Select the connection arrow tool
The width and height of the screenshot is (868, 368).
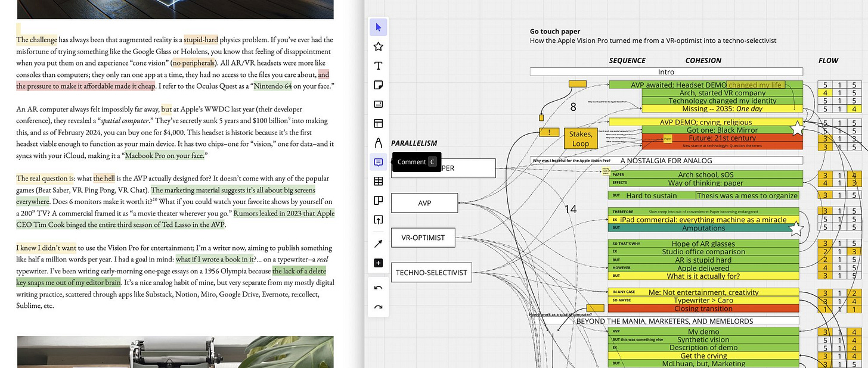(378, 244)
